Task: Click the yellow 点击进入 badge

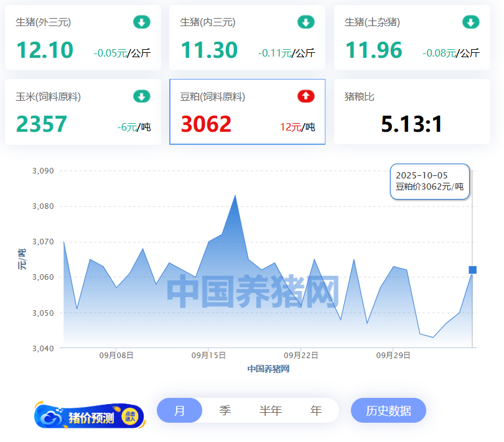Action: [130, 417]
